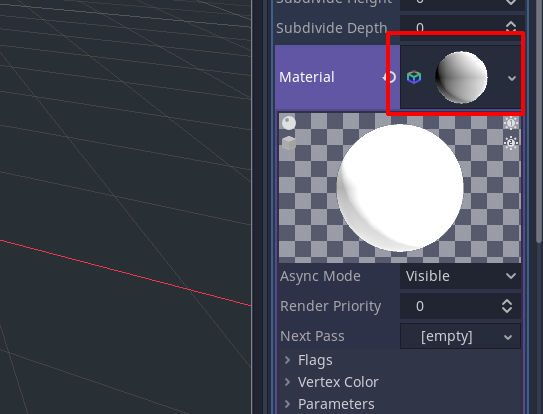Image resolution: width=543 pixels, height=414 pixels.
Task: Click the Render Priority stepper arrows
Action: 507,306
